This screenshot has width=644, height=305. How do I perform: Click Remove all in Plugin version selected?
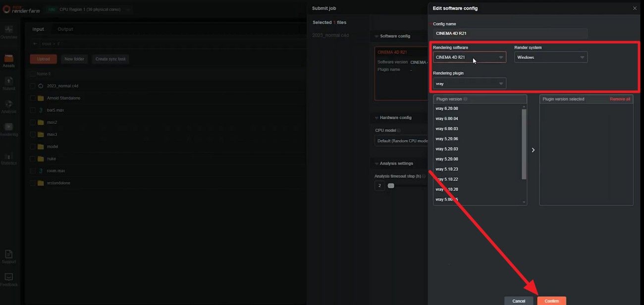(x=619, y=99)
